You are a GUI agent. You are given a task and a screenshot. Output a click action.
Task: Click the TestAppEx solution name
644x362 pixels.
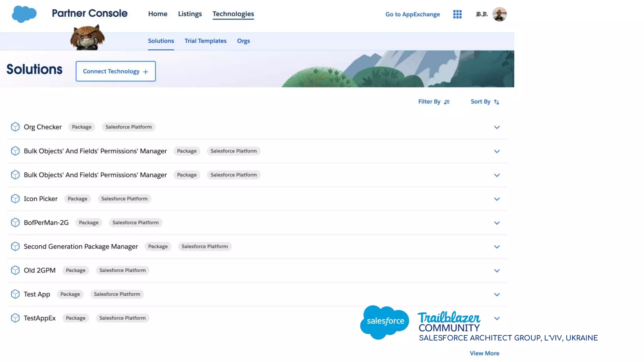point(40,318)
